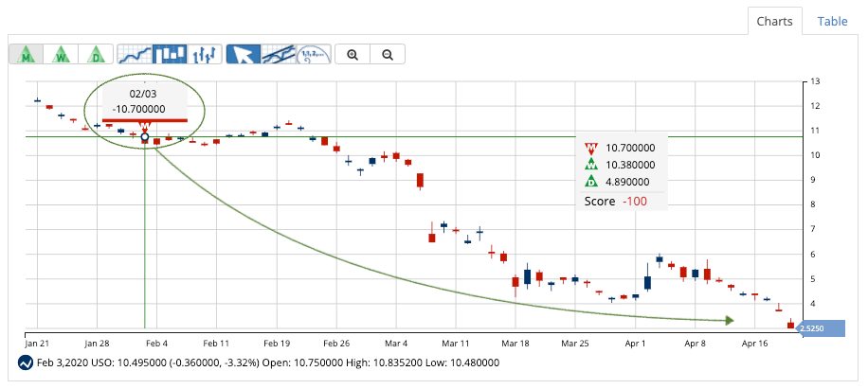Screen dimensions: 868x389
Task: Click the 2.5250 current price tag
Action: point(822,328)
